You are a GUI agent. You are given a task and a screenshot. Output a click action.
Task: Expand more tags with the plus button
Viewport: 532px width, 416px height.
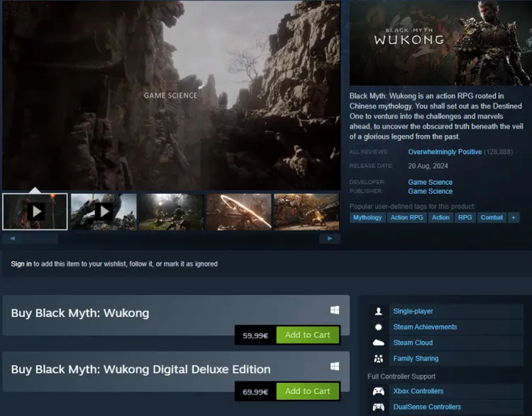click(x=513, y=217)
